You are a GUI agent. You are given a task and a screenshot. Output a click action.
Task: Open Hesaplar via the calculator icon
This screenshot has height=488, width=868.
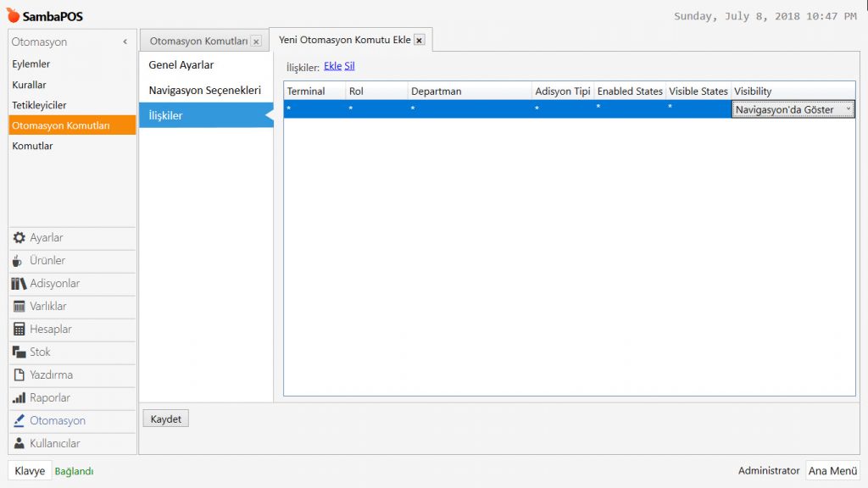click(x=19, y=330)
